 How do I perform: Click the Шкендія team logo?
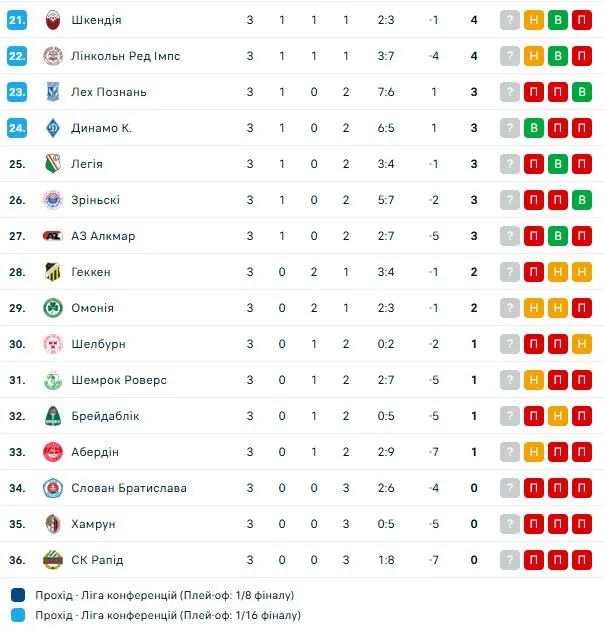pos(53,20)
